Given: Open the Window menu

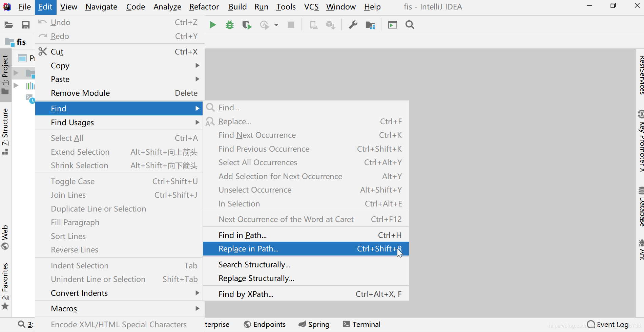Looking at the screenshot, I should (341, 7).
